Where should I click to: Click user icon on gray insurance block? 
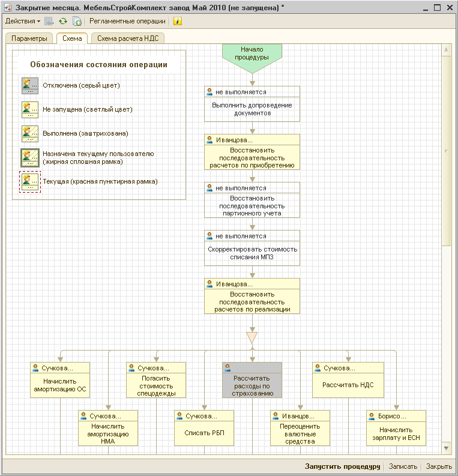pyautogui.click(x=227, y=368)
